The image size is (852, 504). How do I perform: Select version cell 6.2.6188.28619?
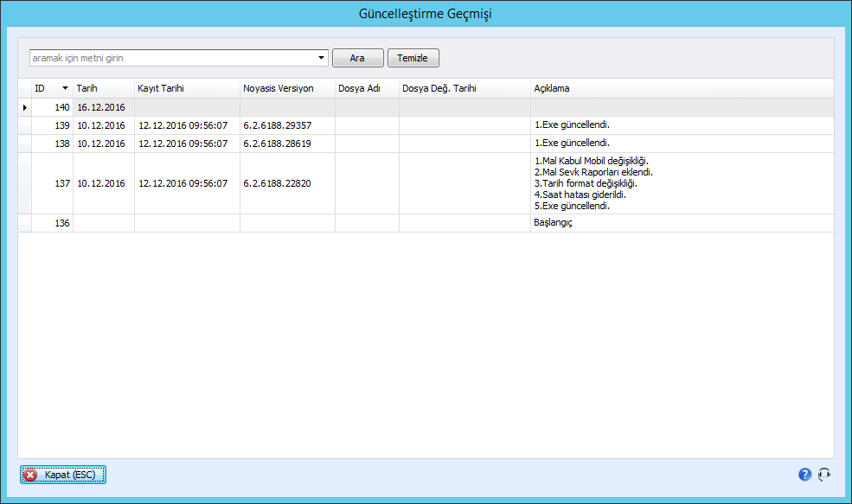point(287,144)
